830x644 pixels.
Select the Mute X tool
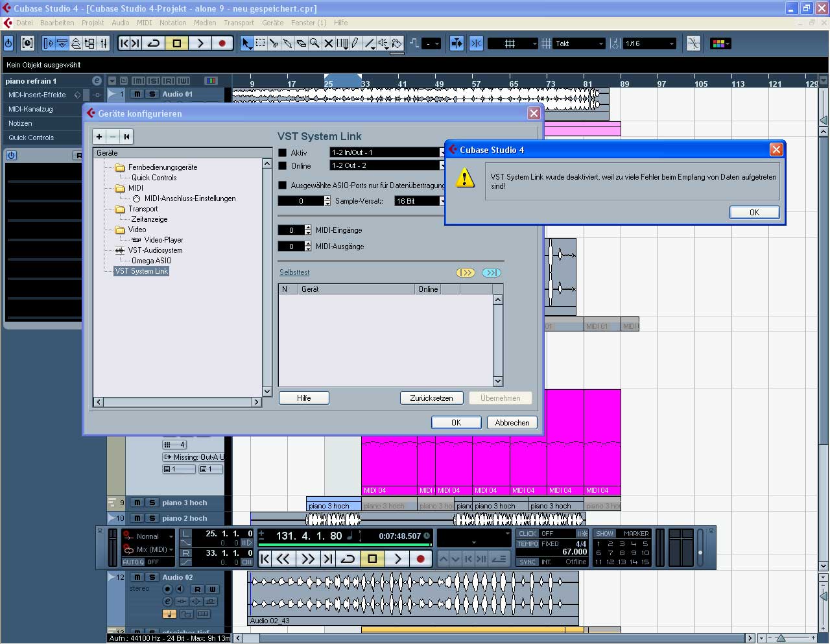pyautogui.click(x=328, y=43)
